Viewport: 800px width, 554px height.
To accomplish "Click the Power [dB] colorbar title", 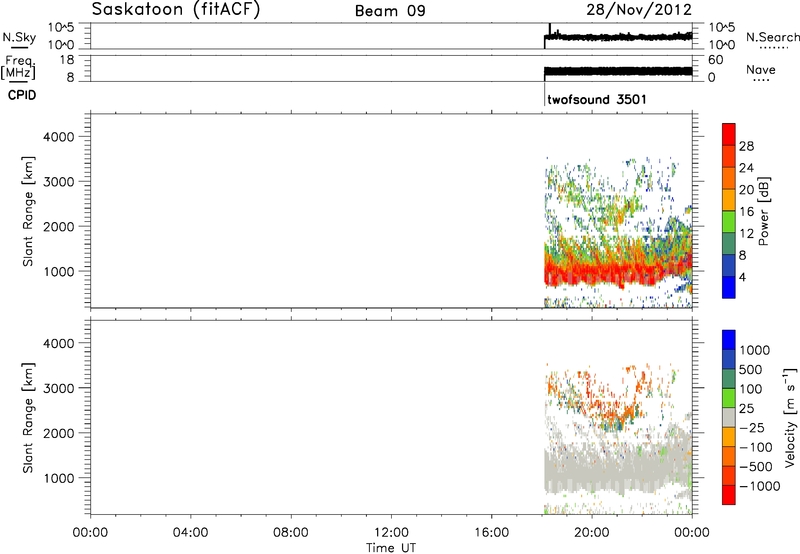I will pyautogui.click(x=763, y=211).
